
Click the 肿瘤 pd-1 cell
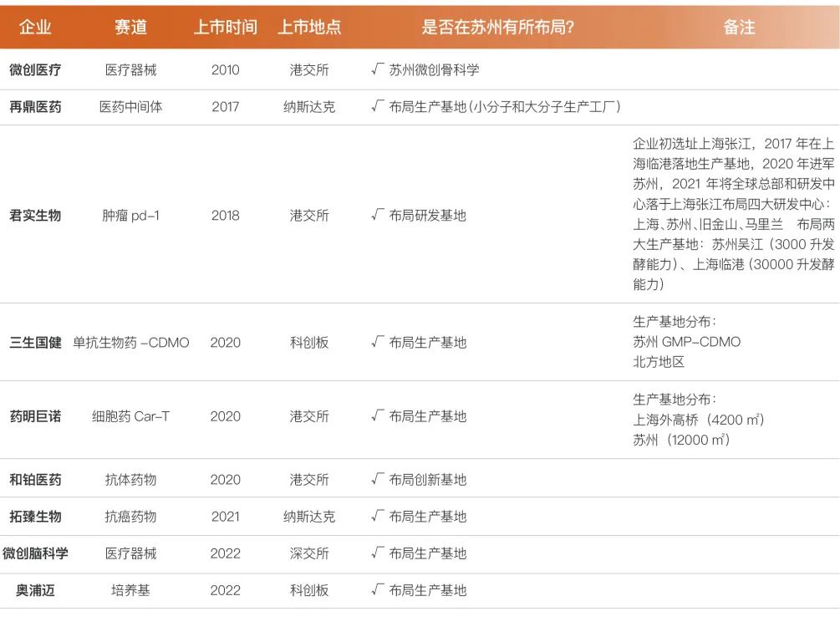[130, 216]
